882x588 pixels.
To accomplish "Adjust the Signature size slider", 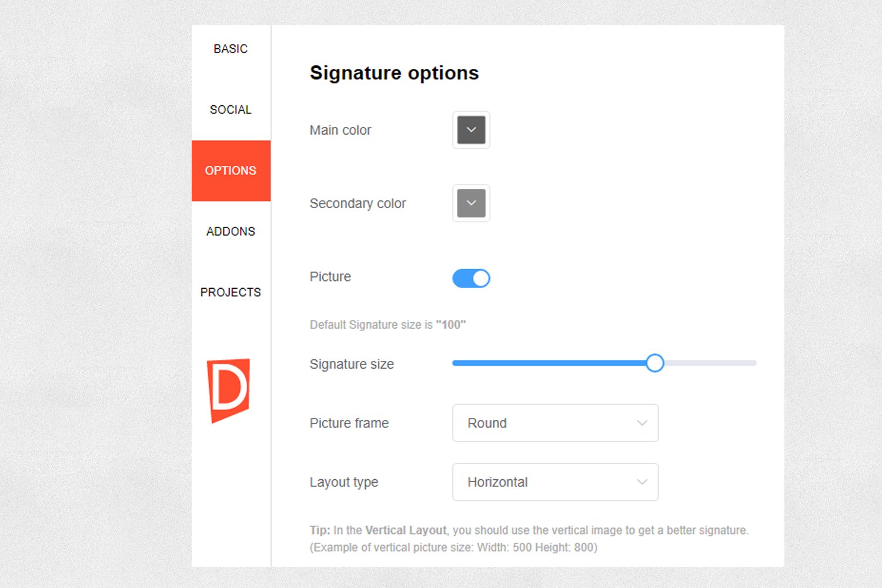I will tap(655, 363).
